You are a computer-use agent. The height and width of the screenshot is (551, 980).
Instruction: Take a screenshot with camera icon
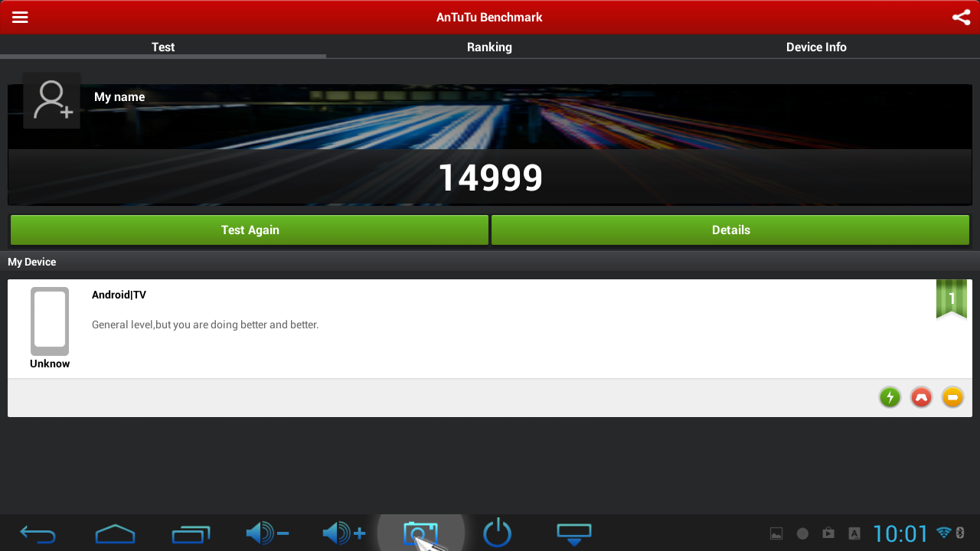[x=420, y=533]
